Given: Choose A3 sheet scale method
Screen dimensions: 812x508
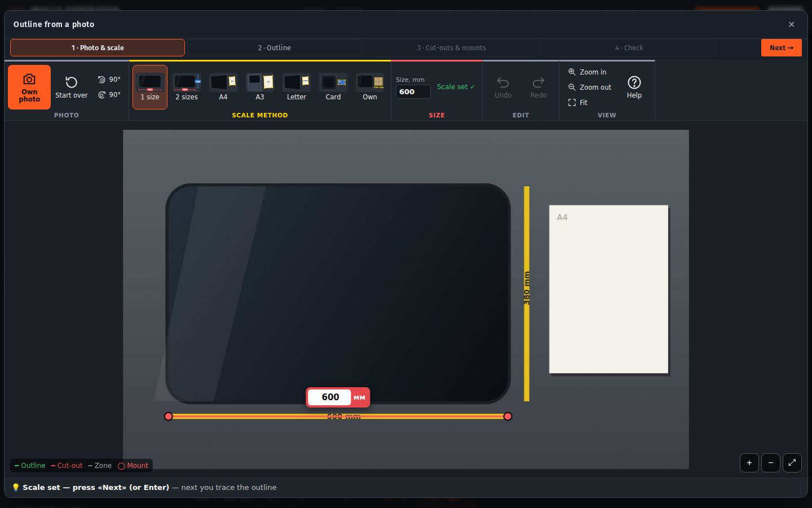Looking at the screenshot, I should point(260,87).
